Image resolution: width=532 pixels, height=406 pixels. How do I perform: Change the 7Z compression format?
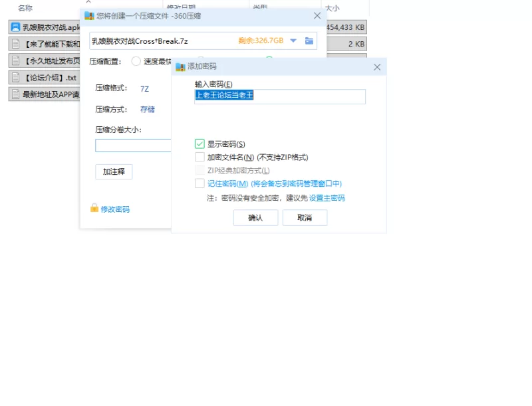tap(144, 89)
